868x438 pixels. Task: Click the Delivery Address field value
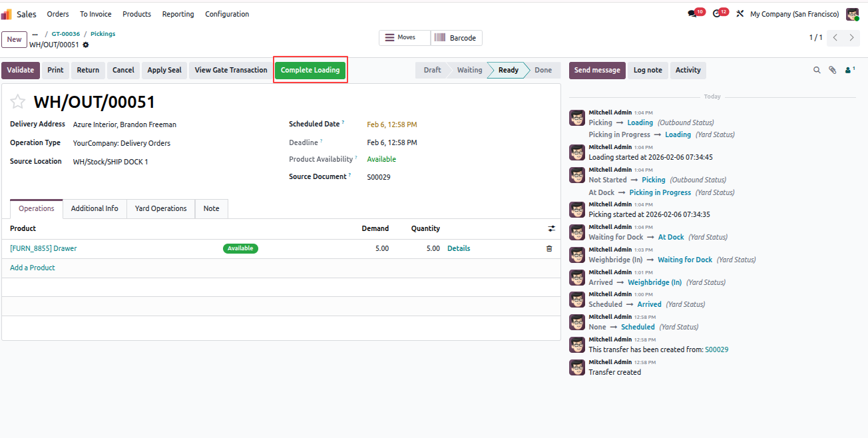tap(124, 124)
